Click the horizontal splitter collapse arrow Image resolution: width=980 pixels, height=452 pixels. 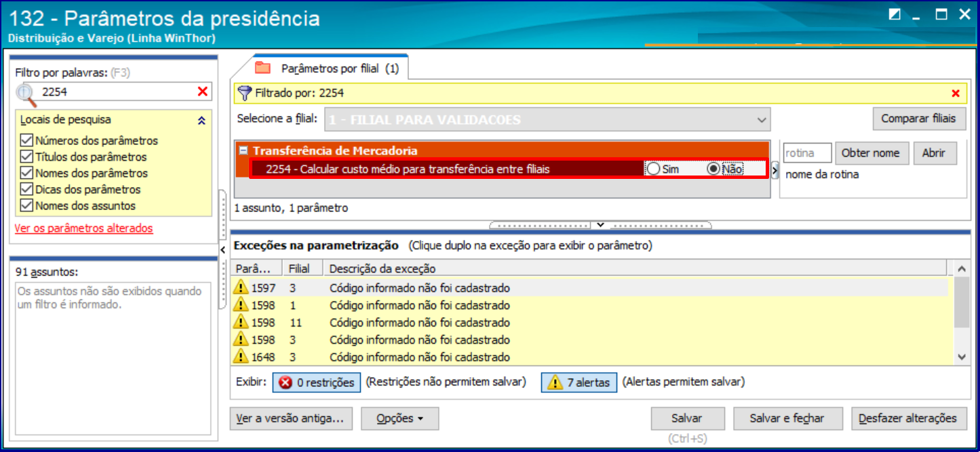(601, 224)
